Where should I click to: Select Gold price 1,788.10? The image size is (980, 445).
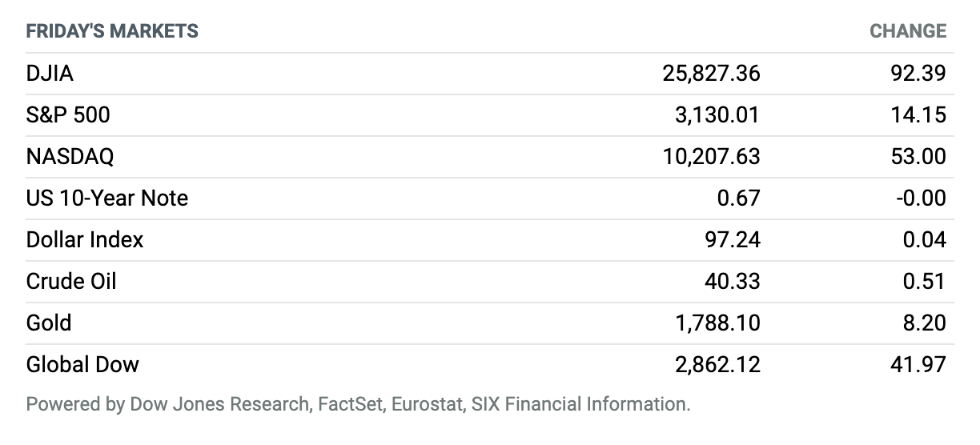(717, 323)
